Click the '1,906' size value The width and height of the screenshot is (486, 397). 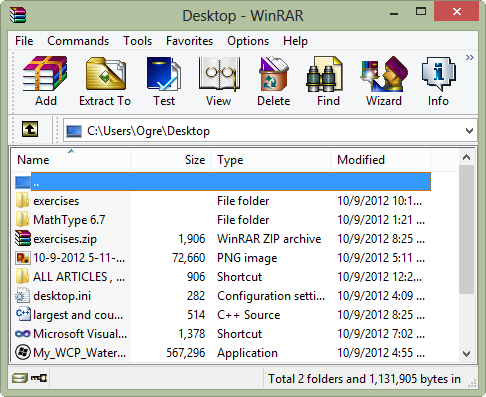click(x=192, y=239)
